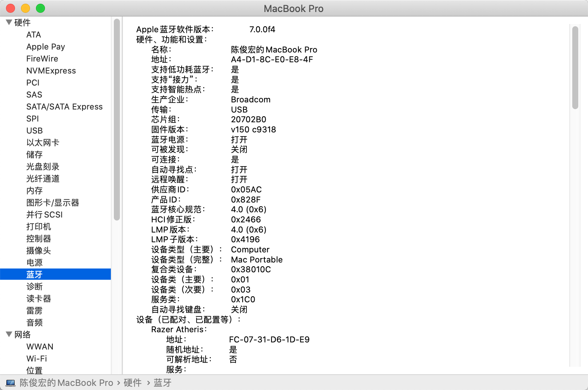Viewport: 588px width, 390px height.
Task: Open the 打印机 entry
Action: (39, 227)
